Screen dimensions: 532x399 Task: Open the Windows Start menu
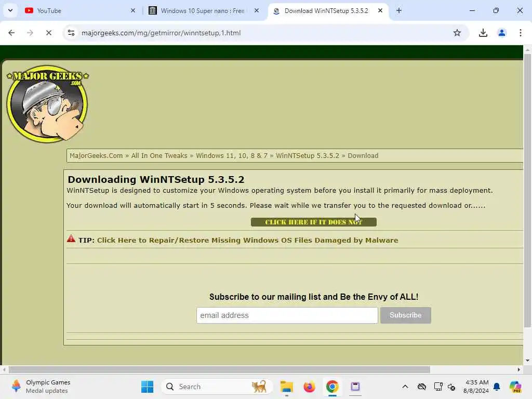coord(147,387)
